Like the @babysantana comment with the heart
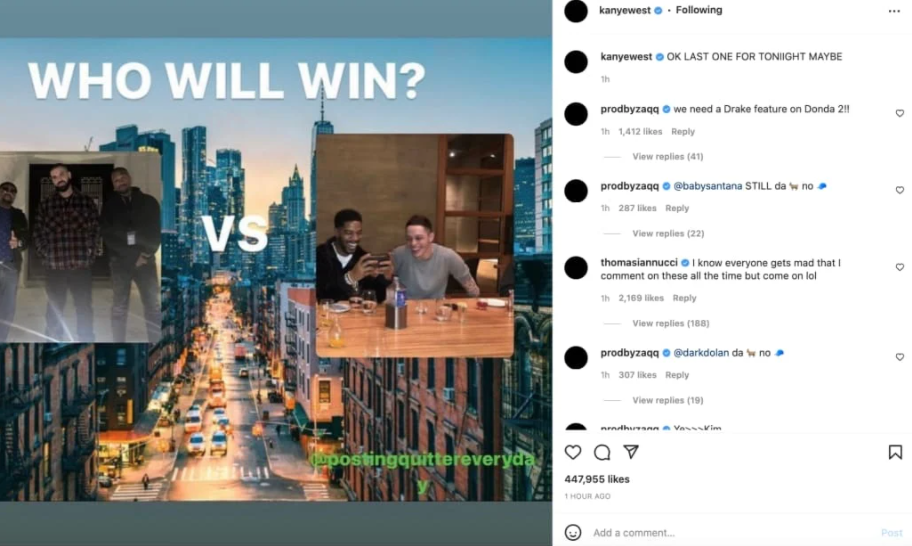 click(899, 190)
